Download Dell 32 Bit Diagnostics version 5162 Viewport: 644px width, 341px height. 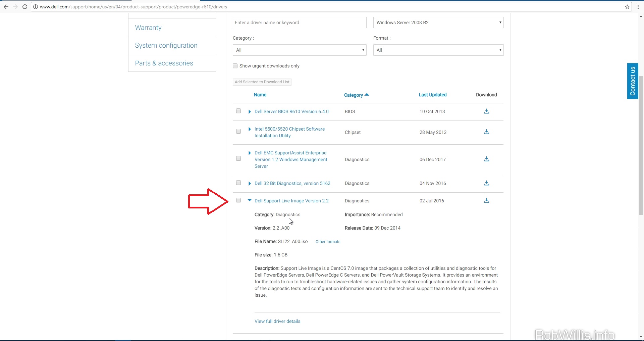(x=486, y=183)
